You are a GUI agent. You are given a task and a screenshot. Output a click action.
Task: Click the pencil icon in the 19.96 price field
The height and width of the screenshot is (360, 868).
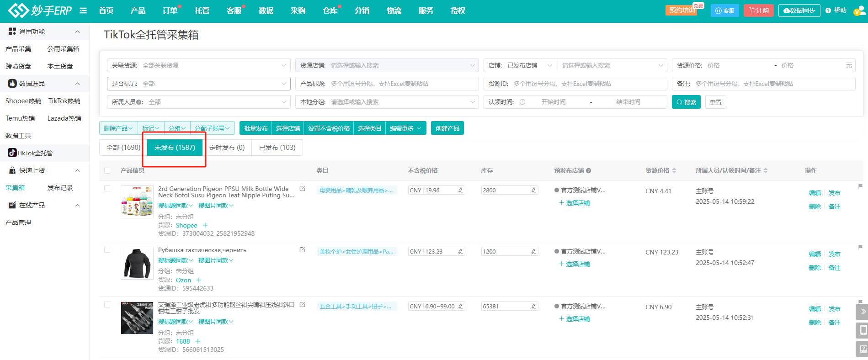[x=460, y=190]
